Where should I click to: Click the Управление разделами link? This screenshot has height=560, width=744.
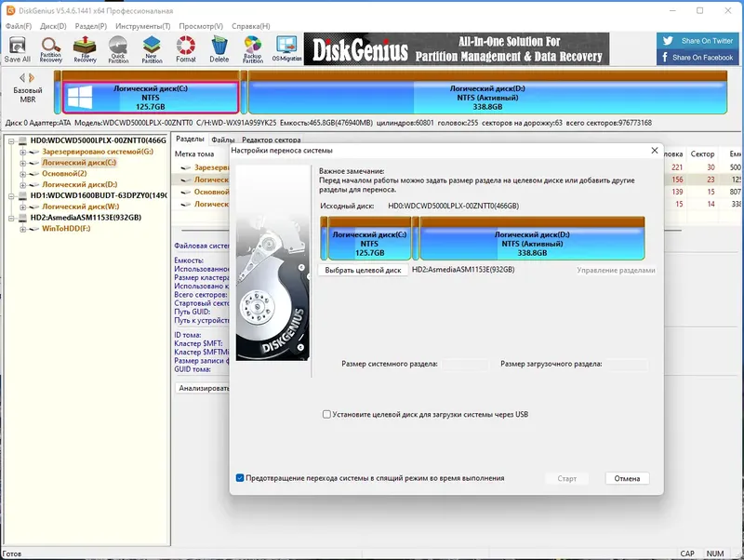coord(616,270)
